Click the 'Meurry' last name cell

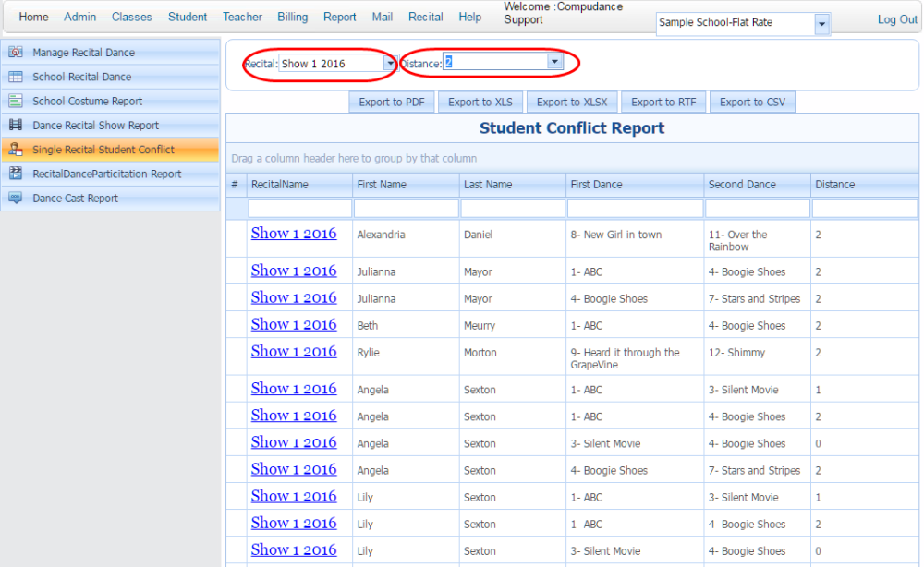[x=512, y=326]
